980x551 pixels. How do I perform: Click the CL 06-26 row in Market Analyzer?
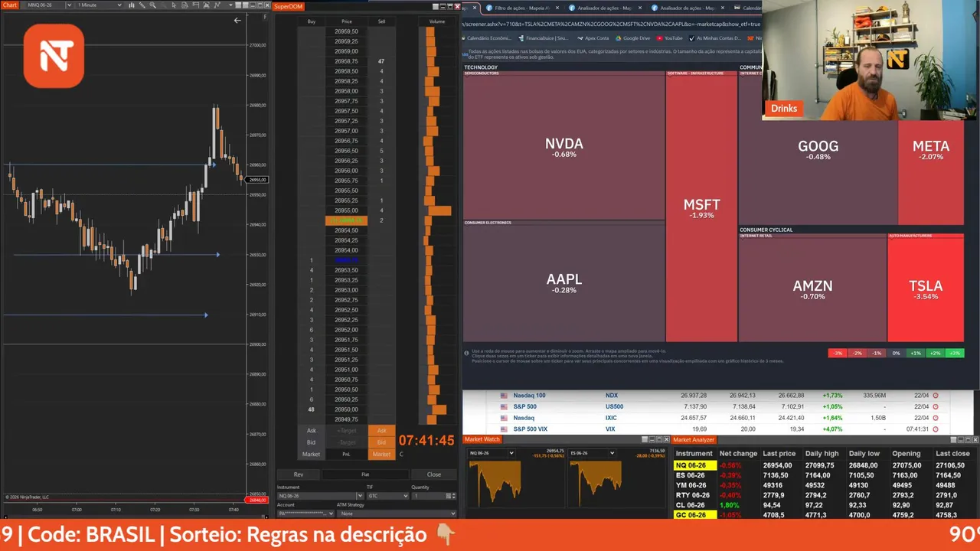pos(824,505)
